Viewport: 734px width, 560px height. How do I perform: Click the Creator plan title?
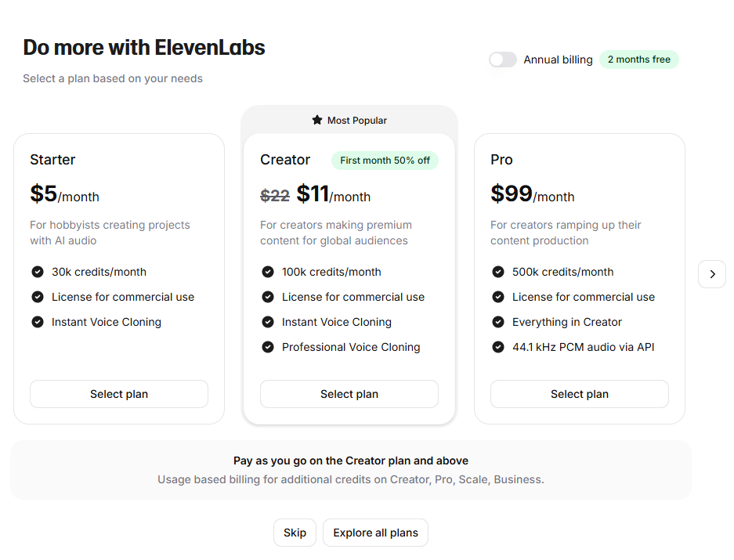click(285, 160)
